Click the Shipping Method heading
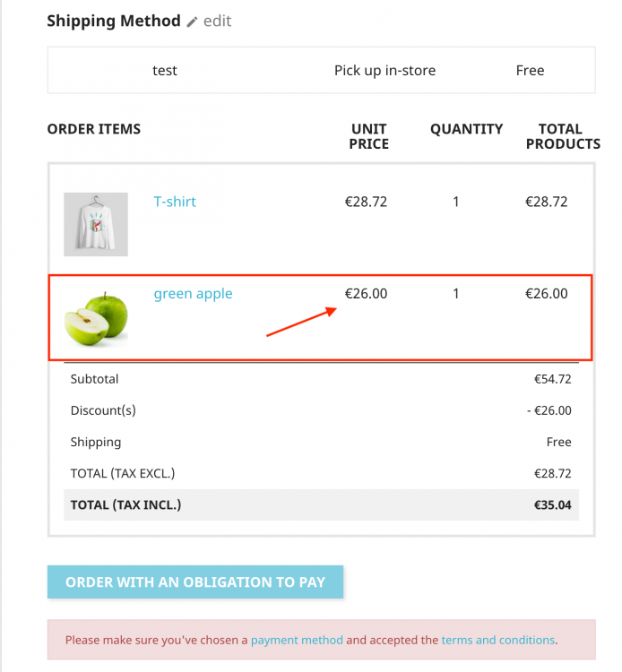622x672 pixels. point(114,21)
